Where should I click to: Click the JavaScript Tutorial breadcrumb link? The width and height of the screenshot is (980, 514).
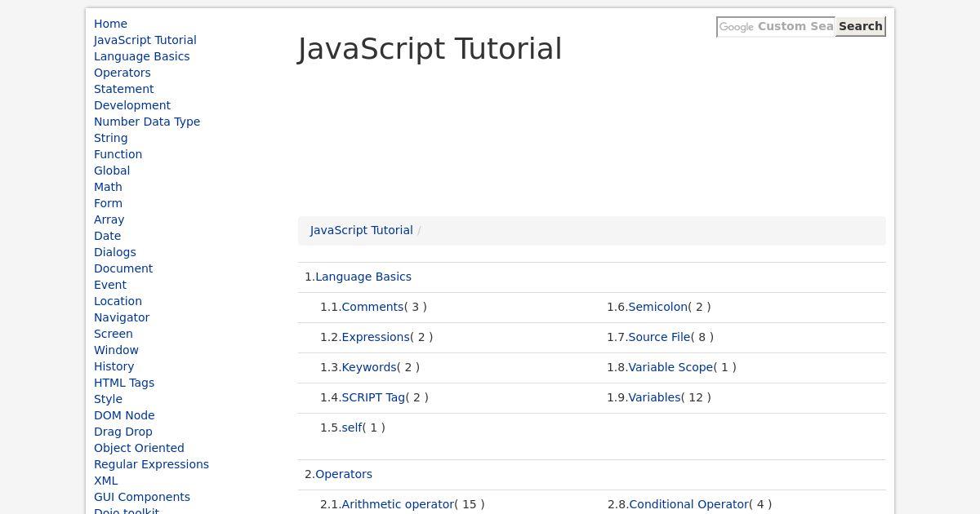click(x=361, y=230)
